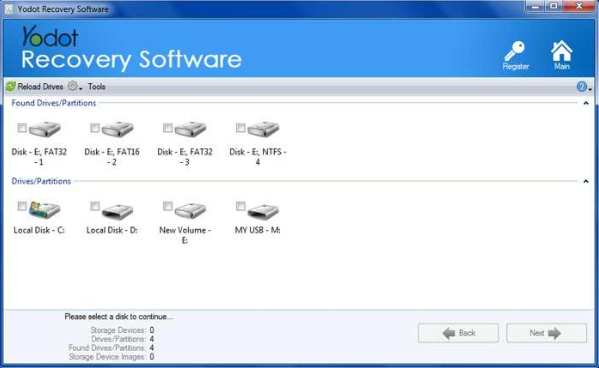Click the Main label text
599x368 pixels.
point(562,66)
